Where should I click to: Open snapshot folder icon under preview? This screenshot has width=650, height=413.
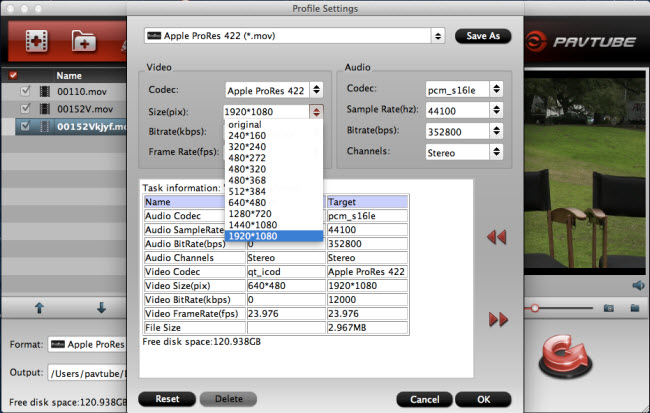635,308
